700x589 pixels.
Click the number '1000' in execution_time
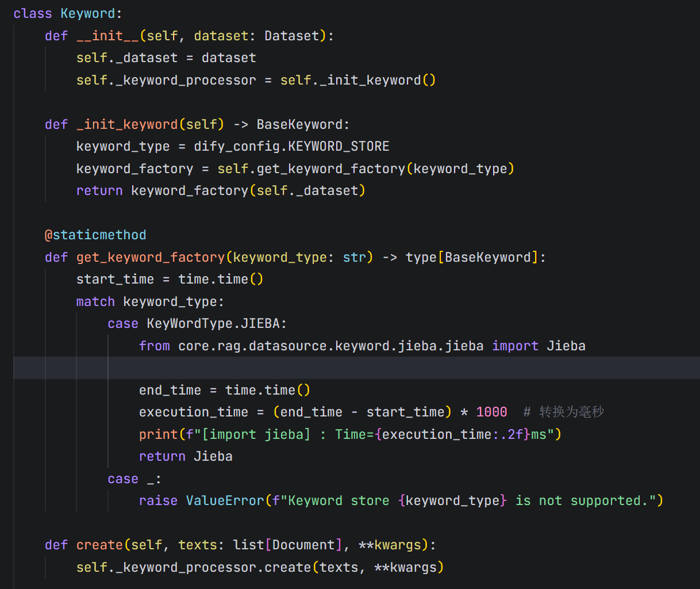(491, 412)
